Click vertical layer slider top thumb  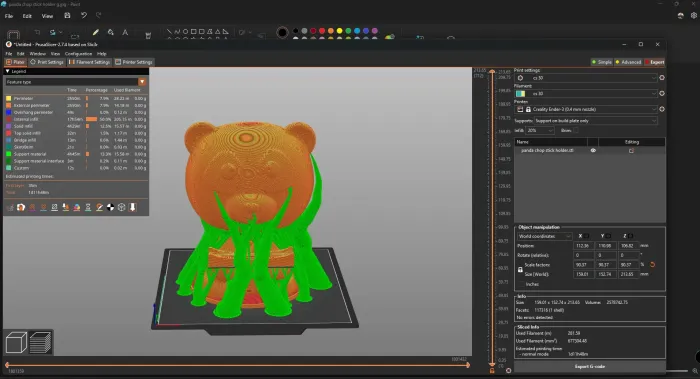pyautogui.click(x=492, y=71)
